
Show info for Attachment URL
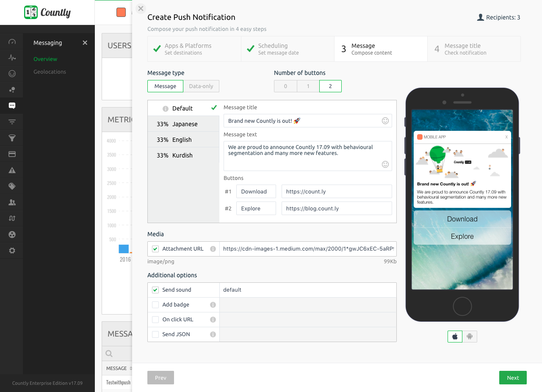pyautogui.click(x=213, y=249)
